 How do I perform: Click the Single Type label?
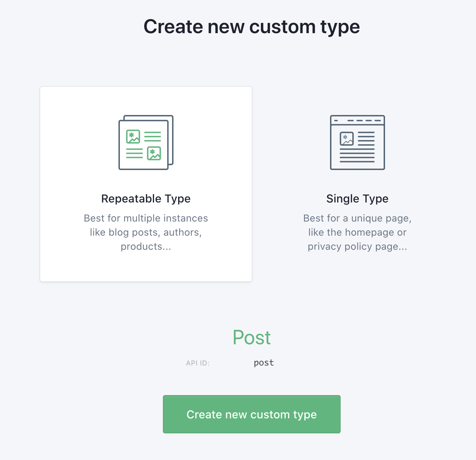[x=357, y=199]
